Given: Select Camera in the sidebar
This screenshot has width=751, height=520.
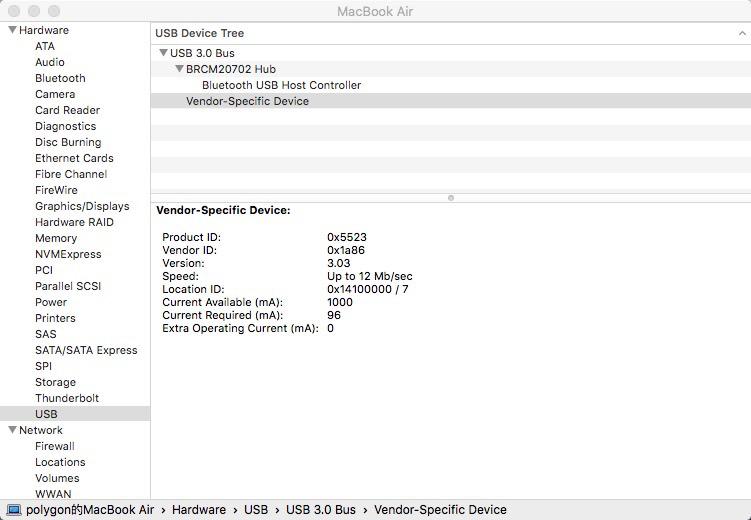Looking at the screenshot, I should click(x=55, y=94).
